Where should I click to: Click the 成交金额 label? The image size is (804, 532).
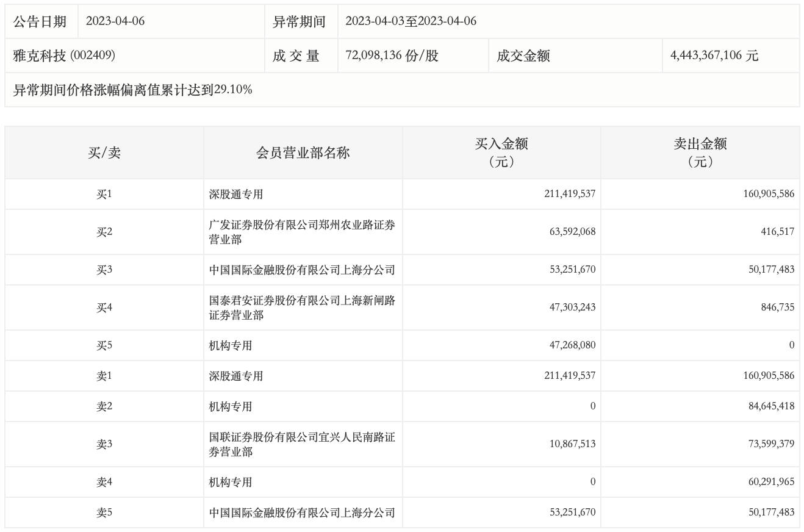point(523,56)
